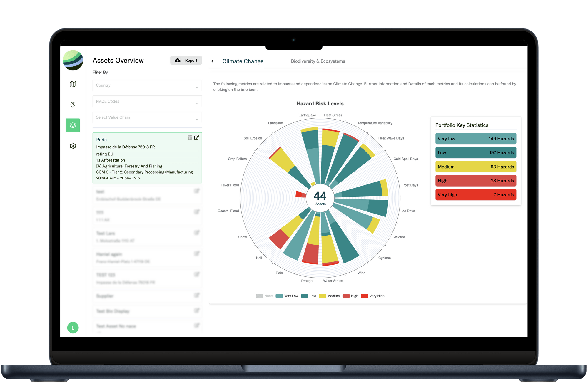Click the Hail chart label
This screenshot has width=588, height=383.
point(259,258)
